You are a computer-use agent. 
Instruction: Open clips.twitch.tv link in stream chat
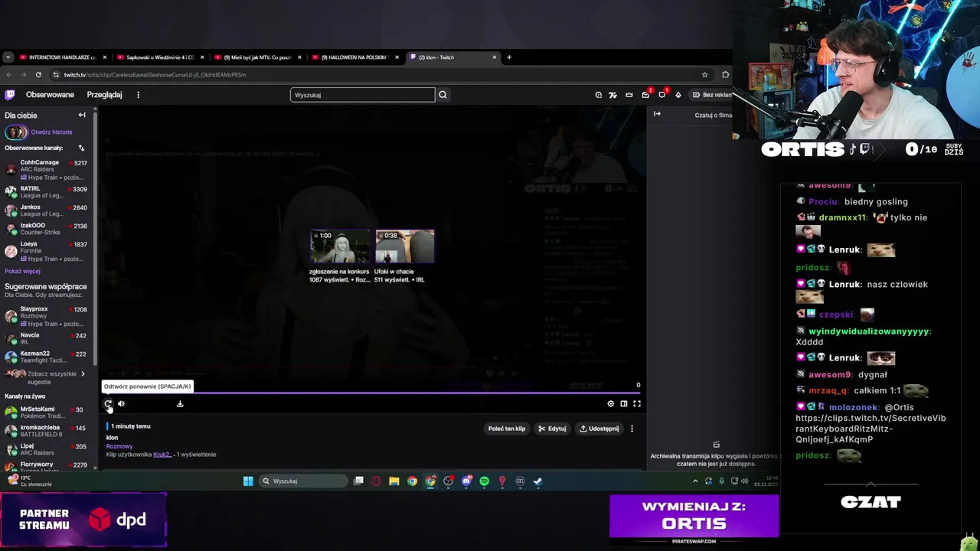tap(871, 429)
